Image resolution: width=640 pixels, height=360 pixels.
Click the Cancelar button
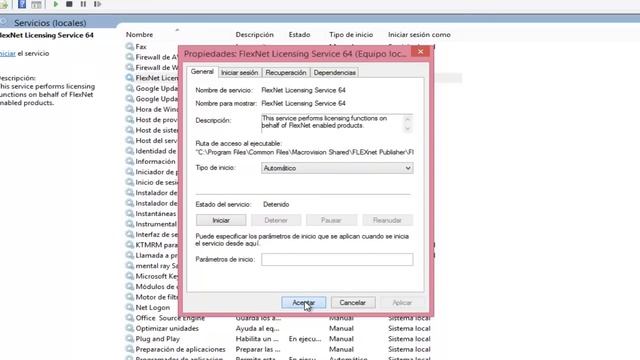353,302
